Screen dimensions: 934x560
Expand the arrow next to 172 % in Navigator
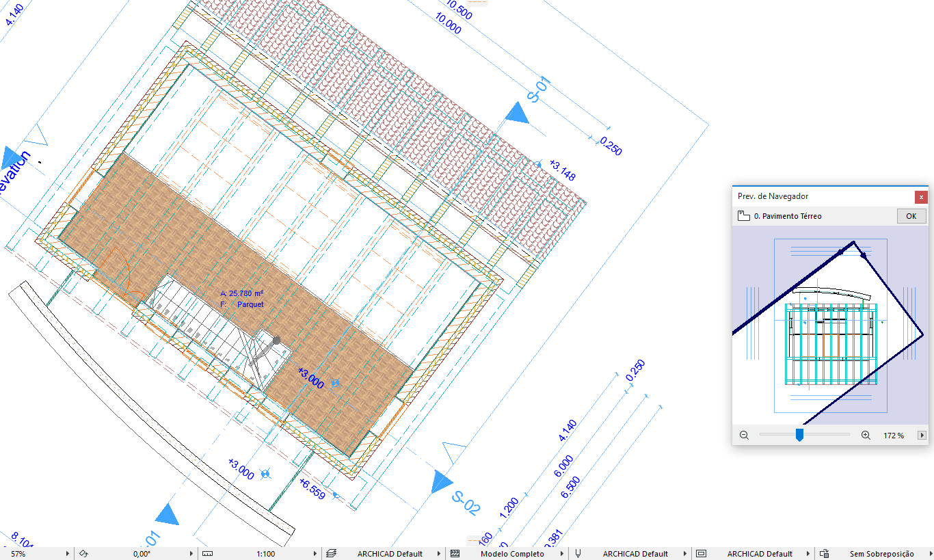pos(922,436)
